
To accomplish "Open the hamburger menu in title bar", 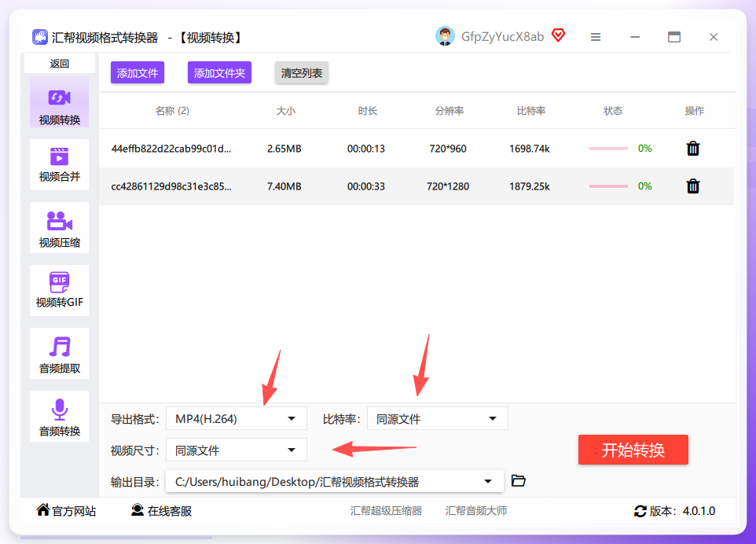I will (x=596, y=37).
